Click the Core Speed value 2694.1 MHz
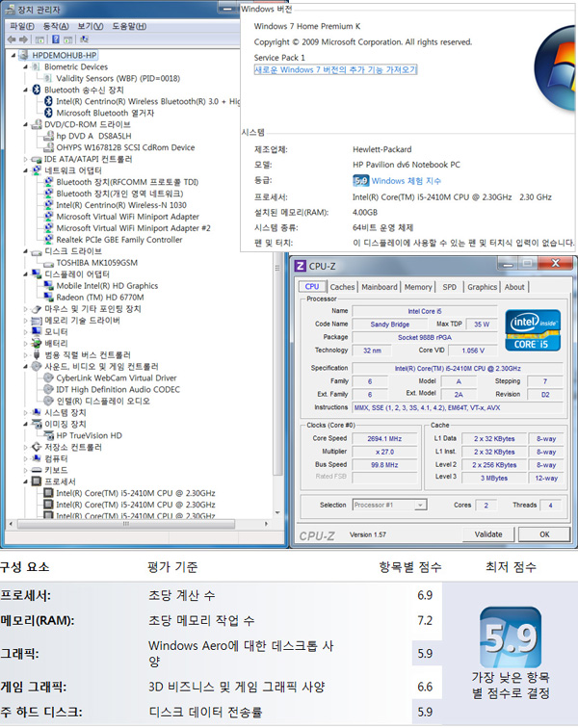The width and height of the screenshot is (578, 728). (x=384, y=439)
